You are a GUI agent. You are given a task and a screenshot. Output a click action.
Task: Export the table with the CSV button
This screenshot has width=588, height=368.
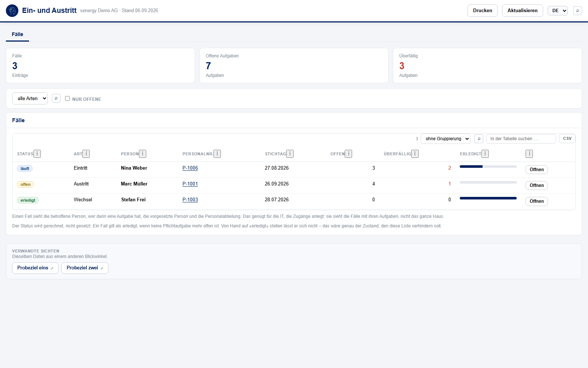(x=567, y=138)
